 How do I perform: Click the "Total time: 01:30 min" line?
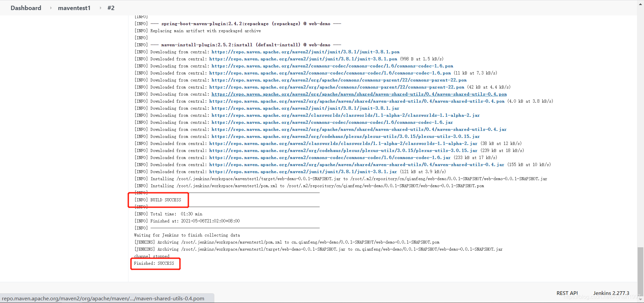tap(168, 214)
